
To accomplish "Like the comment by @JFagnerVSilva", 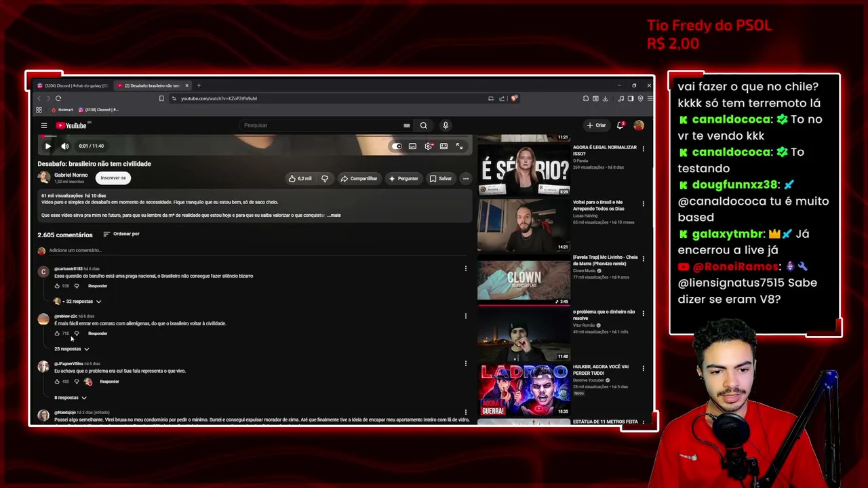I will [x=57, y=382].
